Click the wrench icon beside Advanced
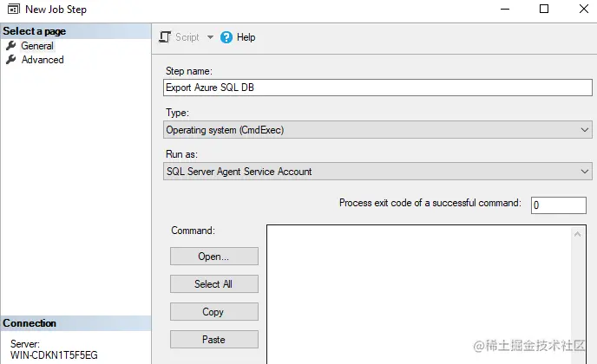The width and height of the screenshot is (597, 364). click(x=11, y=59)
